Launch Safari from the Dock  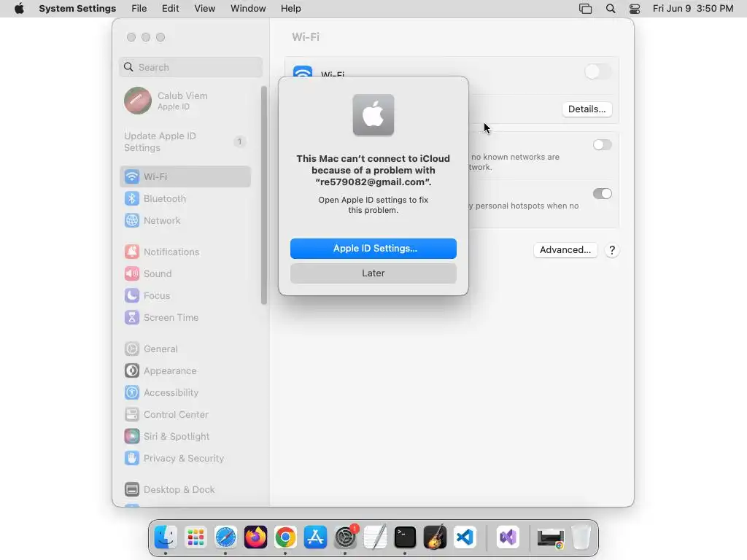click(225, 537)
